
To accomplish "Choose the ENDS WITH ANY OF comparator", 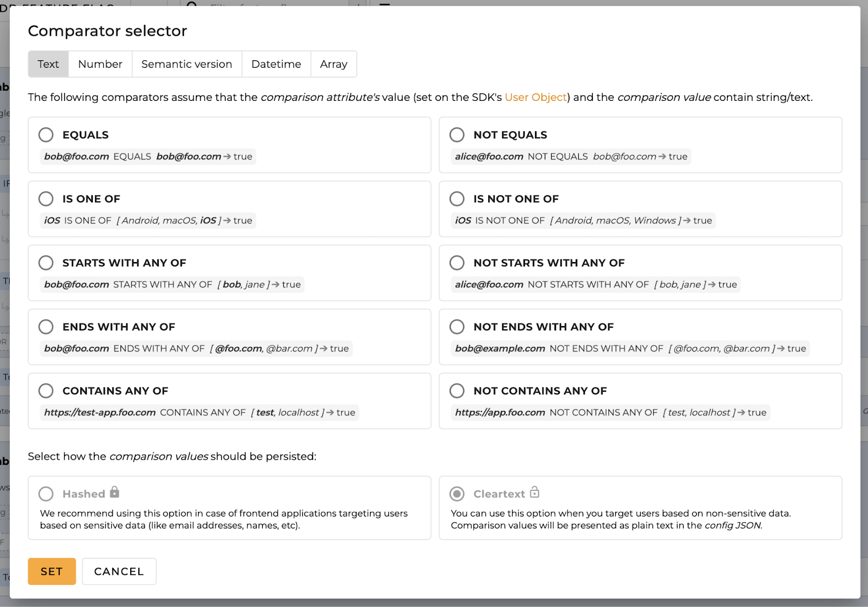I will point(46,327).
